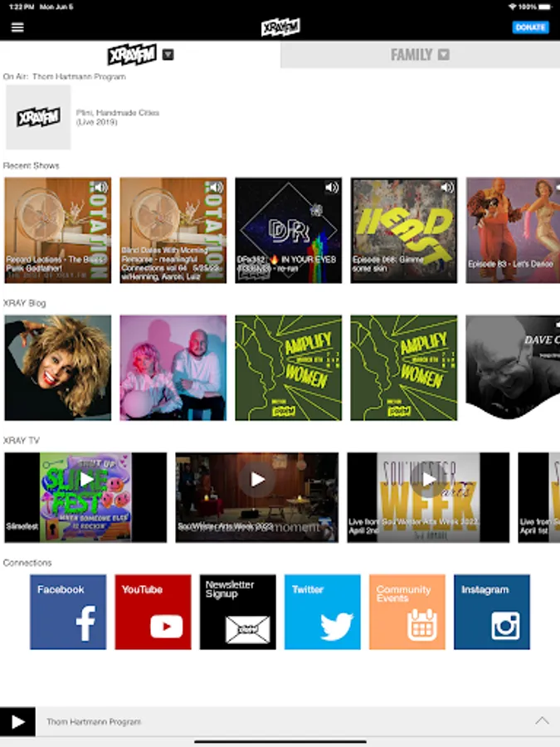
Task: Tap the blue Donate button
Action: (x=530, y=27)
